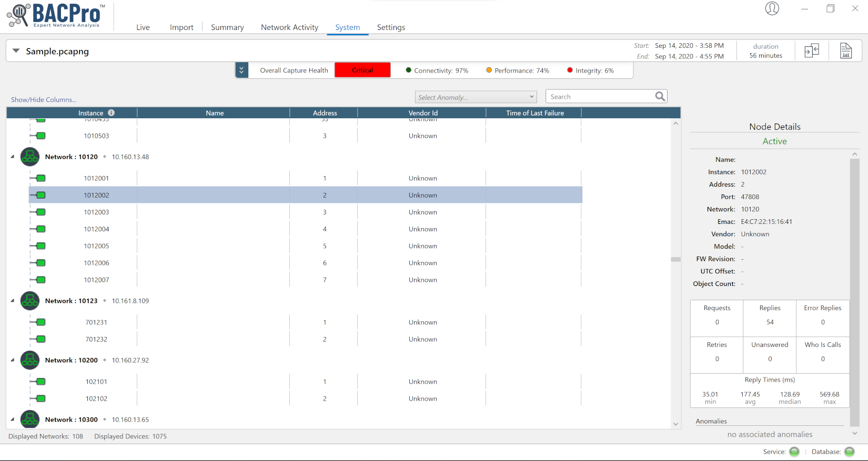Select device row 1012004

[x=306, y=229]
